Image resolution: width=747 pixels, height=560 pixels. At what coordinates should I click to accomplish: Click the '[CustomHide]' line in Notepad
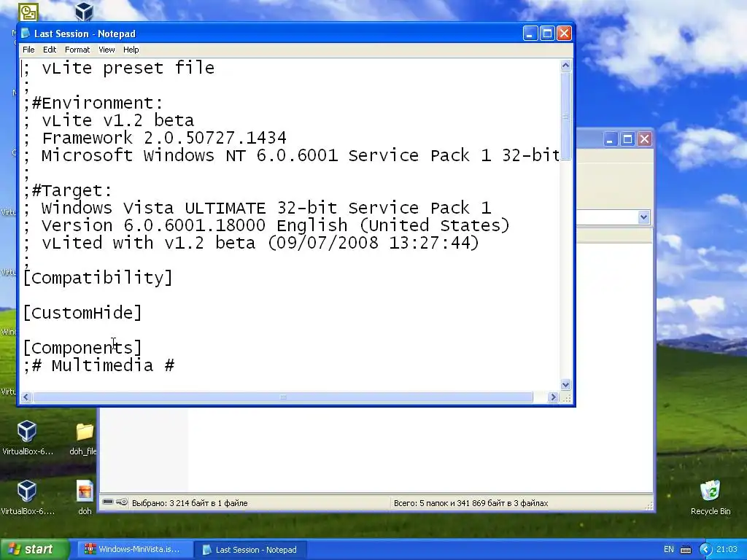[x=82, y=313]
